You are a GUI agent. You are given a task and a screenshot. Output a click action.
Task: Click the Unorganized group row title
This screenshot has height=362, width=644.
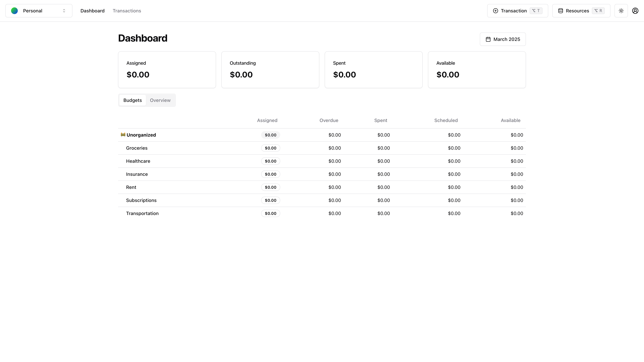point(141,135)
